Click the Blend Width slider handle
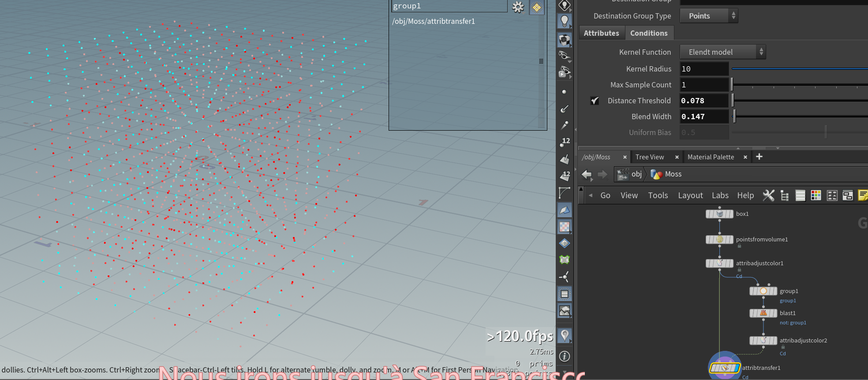The height and width of the screenshot is (380, 868). [734, 117]
